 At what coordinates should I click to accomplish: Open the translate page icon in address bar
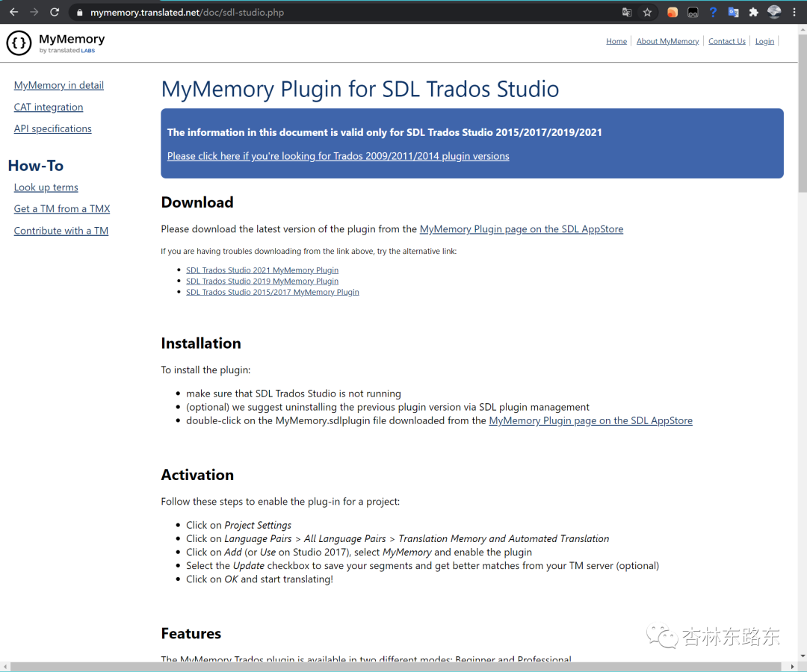tap(626, 13)
